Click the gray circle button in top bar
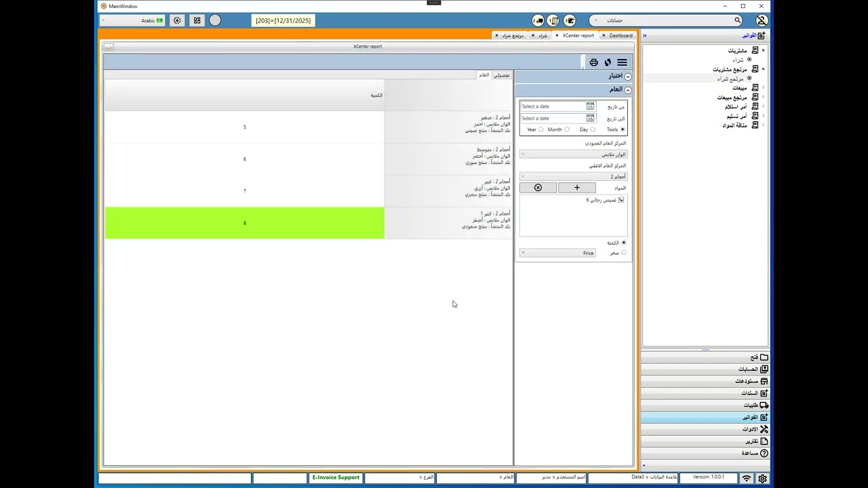Screen dimensions: 868x488 (215, 20)
